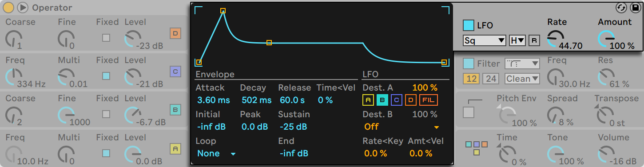Open the filter type dropdown
Image resolution: width=644 pixels, height=167 pixels.
click(522, 64)
